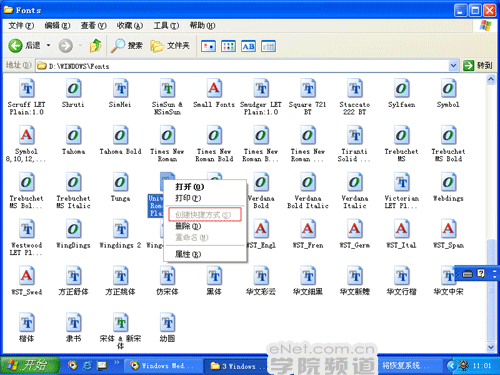Click the scrollbar up arrow
Viewport: 500px width, 375px height.
[x=491, y=79]
